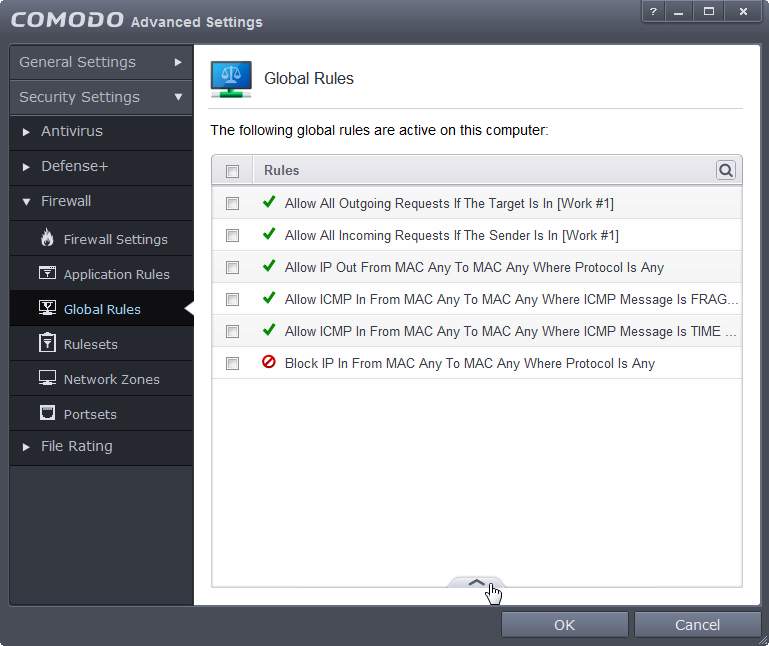Expand the File Rating section
The width and height of the screenshot is (769, 646).
pyautogui.click(x=76, y=447)
